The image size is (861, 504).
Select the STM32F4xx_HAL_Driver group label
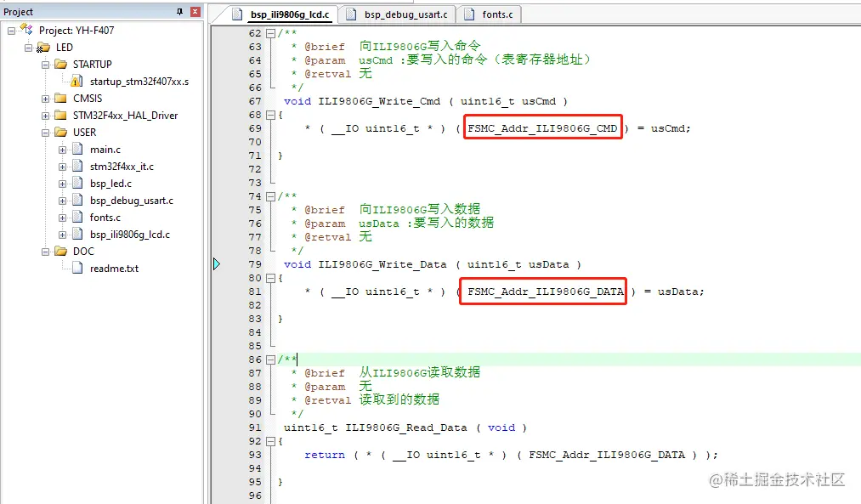(125, 116)
